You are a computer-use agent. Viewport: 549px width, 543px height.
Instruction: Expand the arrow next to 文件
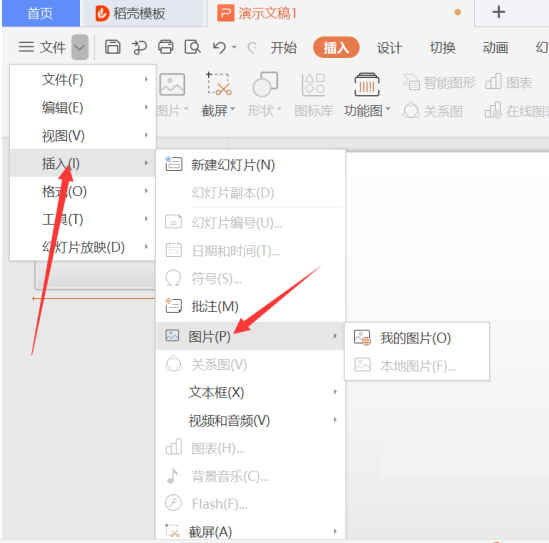(80, 47)
